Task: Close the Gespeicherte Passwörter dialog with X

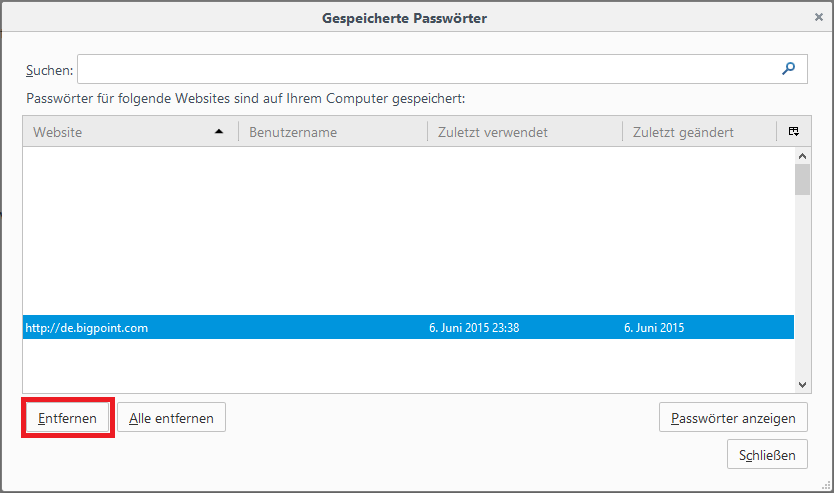Action: click(819, 17)
